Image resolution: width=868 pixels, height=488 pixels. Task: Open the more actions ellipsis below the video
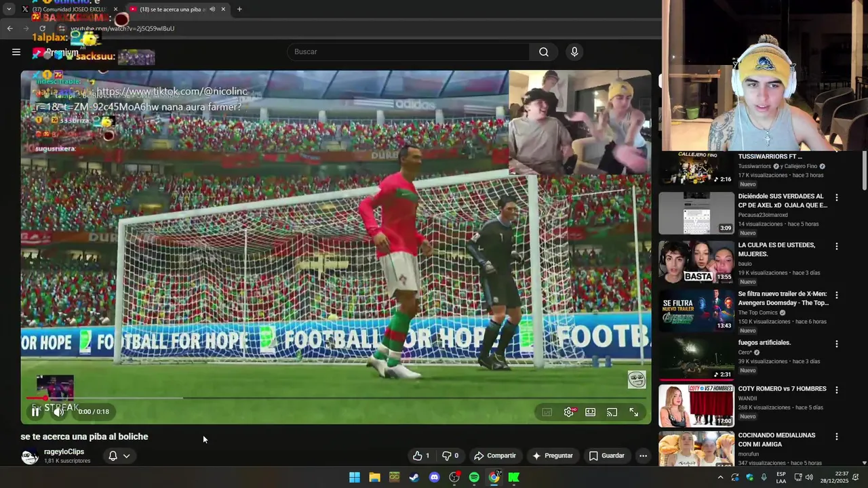[x=644, y=455]
